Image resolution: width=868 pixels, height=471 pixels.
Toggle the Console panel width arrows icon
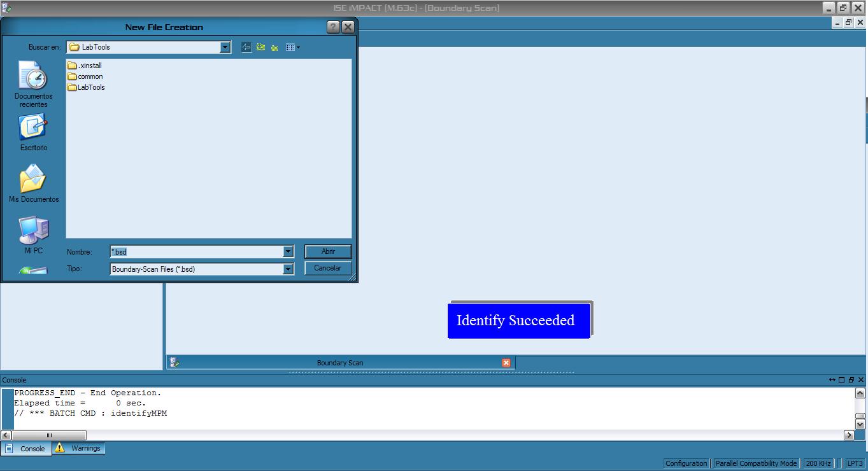[832, 380]
